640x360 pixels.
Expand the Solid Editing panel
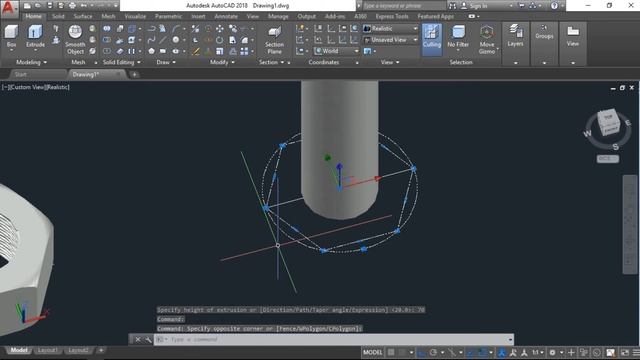point(121,62)
